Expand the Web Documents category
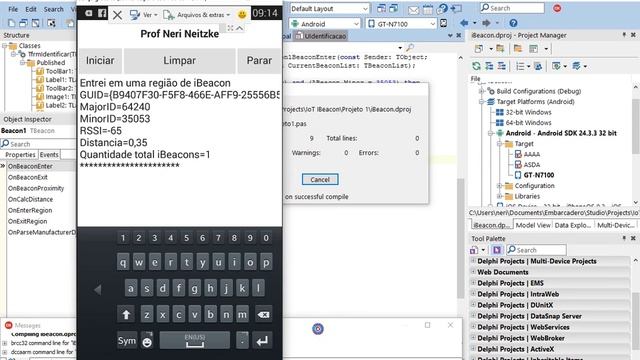 (473, 272)
